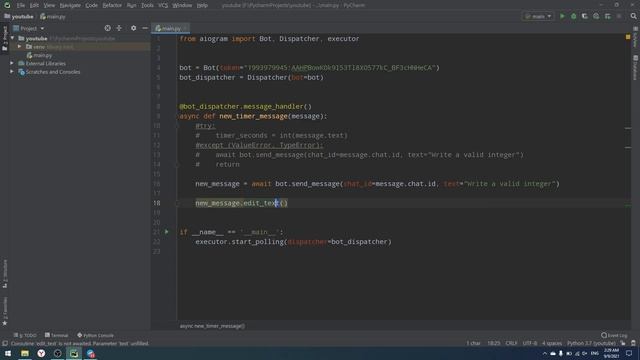This screenshot has width=640, height=360.
Task: Change UTF-8 file encoding
Action: (x=530, y=343)
